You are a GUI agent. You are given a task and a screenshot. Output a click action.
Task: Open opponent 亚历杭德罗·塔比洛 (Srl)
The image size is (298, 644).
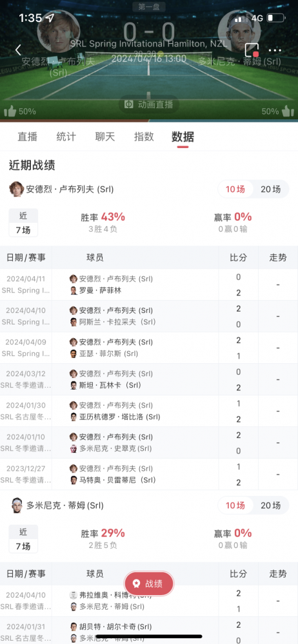pyautogui.click(x=120, y=417)
